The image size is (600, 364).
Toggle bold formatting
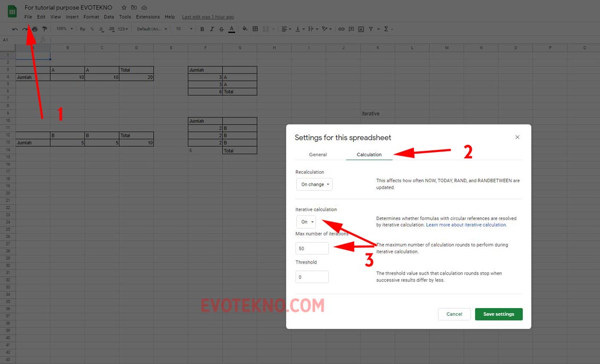202,29
